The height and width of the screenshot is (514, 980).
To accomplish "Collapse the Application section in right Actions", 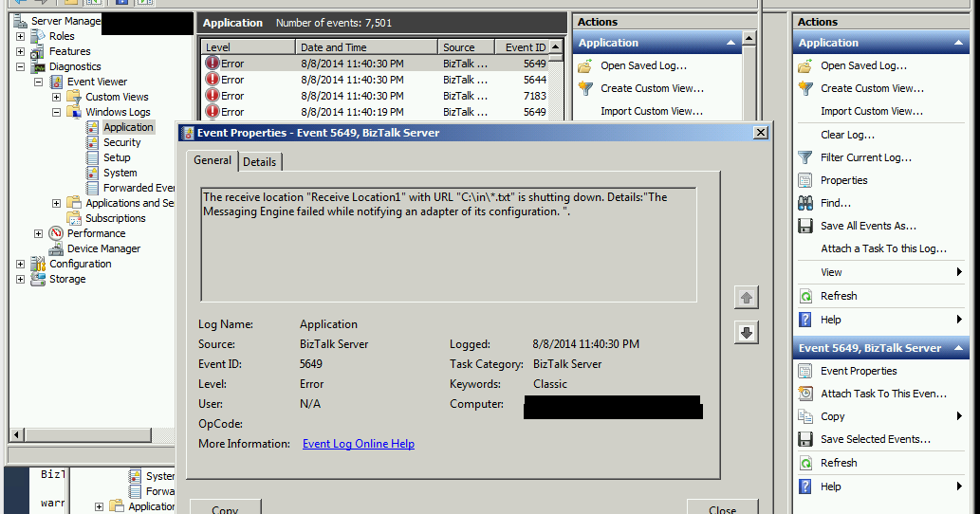I will pyautogui.click(x=958, y=43).
